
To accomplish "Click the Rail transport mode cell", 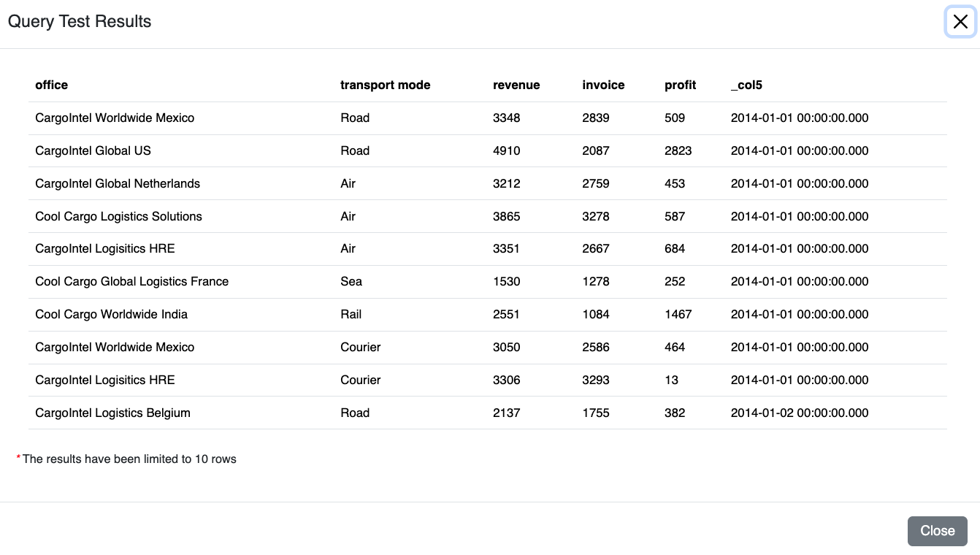I will tap(351, 314).
